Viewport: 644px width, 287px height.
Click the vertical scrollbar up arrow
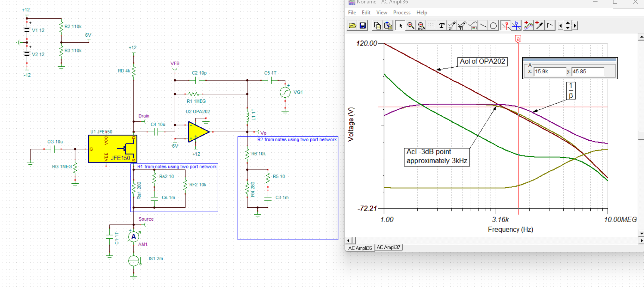[641, 37]
